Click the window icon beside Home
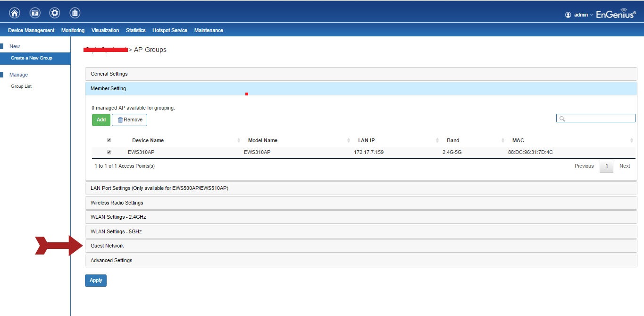 coord(35,13)
